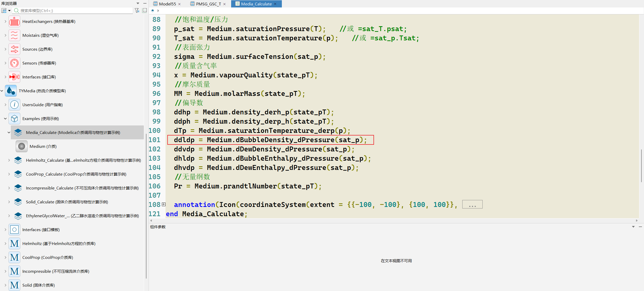Click the filter icon beside the search box
The image size is (644, 291).
pos(137,11)
